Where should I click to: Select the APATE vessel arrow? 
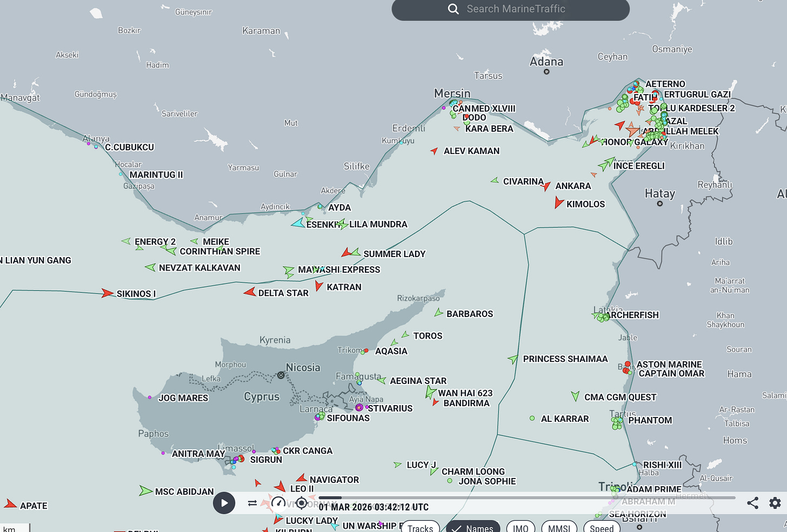pyautogui.click(x=10, y=504)
